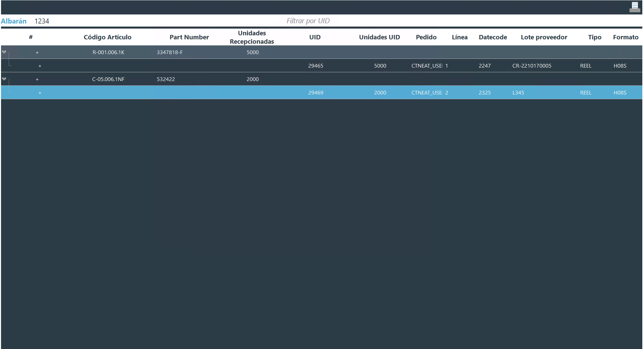
Task: Select part number 3347818-F cell
Action: 170,52
